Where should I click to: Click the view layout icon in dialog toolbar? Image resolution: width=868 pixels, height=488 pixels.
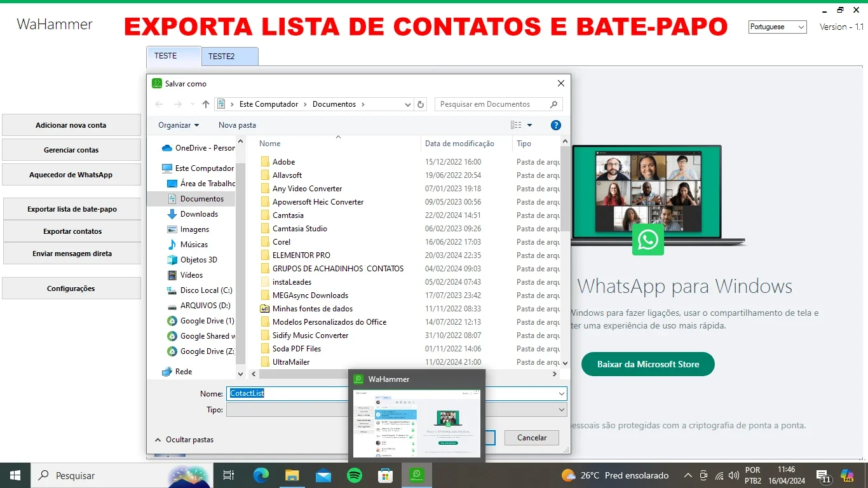[x=516, y=125]
